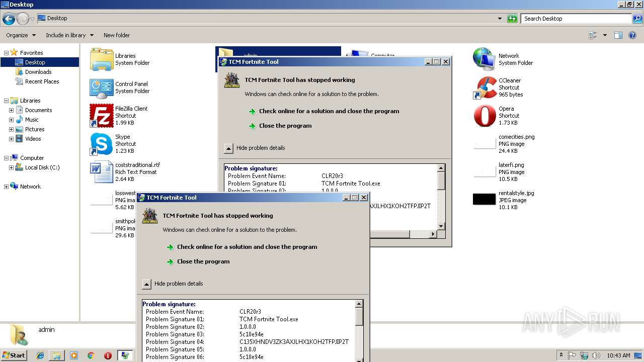Image resolution: width=644 pixels, height=362 pixels.
Task: Click Check online for solution in back dialog
Action: (x=329, y=111)
